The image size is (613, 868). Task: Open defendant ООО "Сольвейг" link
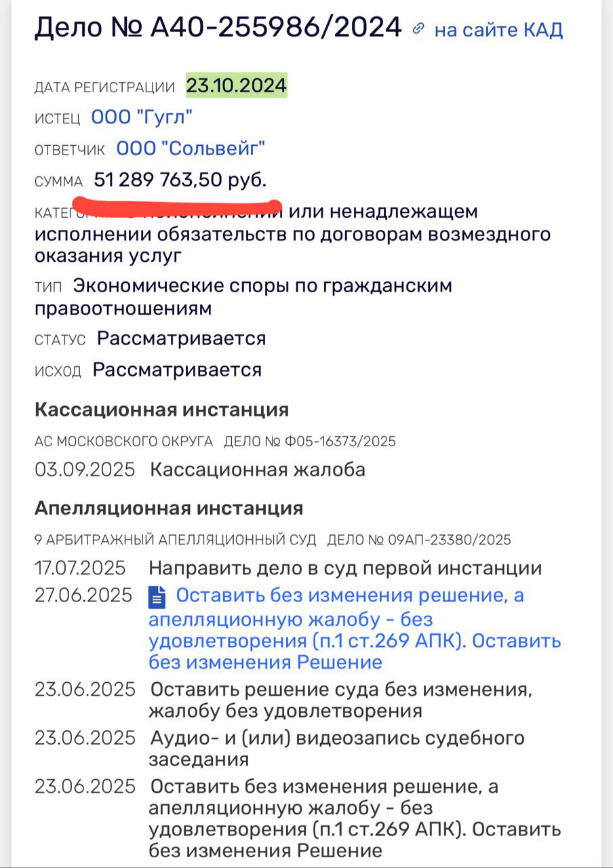[191, 149]
